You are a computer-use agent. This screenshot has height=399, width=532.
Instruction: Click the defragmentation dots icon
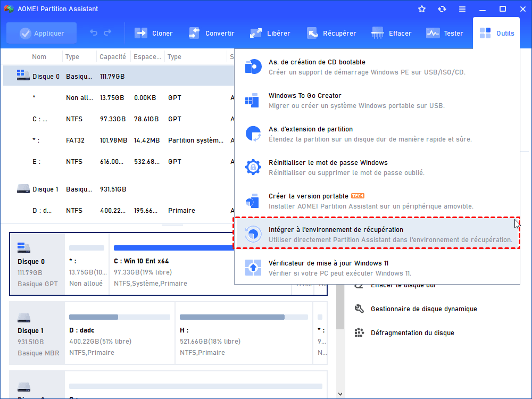[359, 332]
